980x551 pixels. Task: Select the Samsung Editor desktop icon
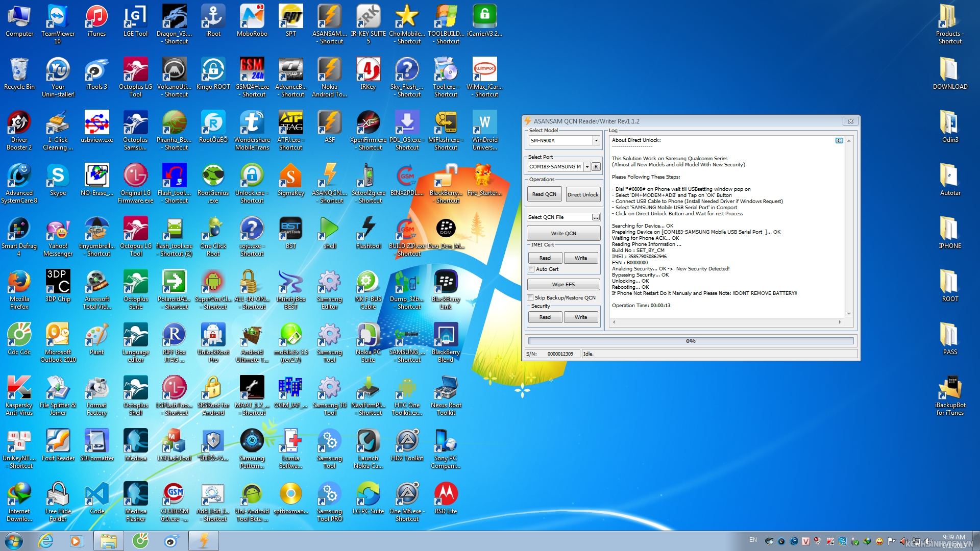330,289
